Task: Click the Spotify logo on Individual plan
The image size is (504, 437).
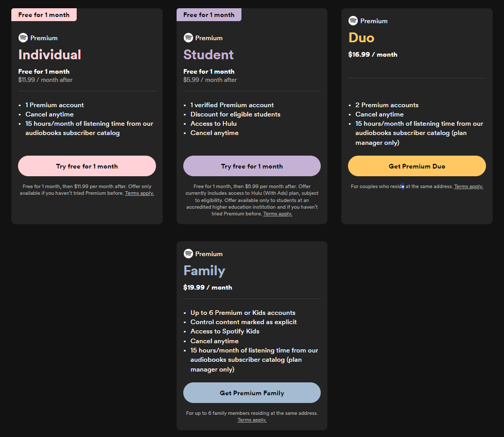Action: pyautogui.click(x=23, y=38)
